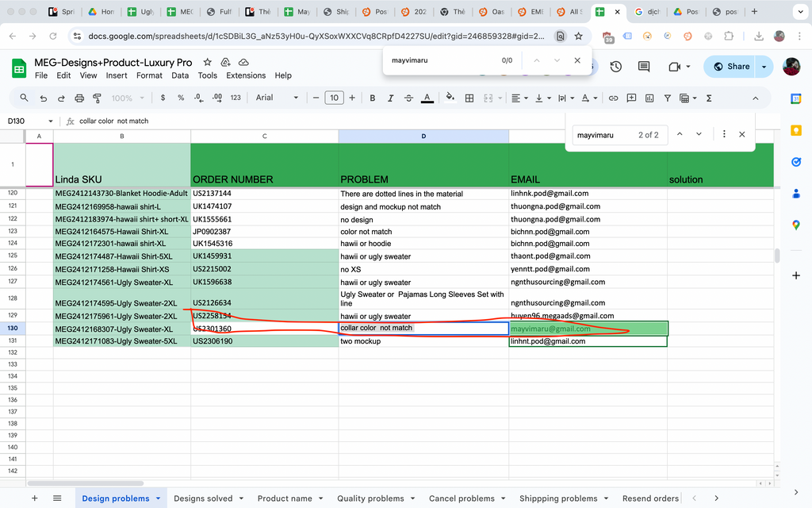Switch to Designs solved sheet tab

203,498
